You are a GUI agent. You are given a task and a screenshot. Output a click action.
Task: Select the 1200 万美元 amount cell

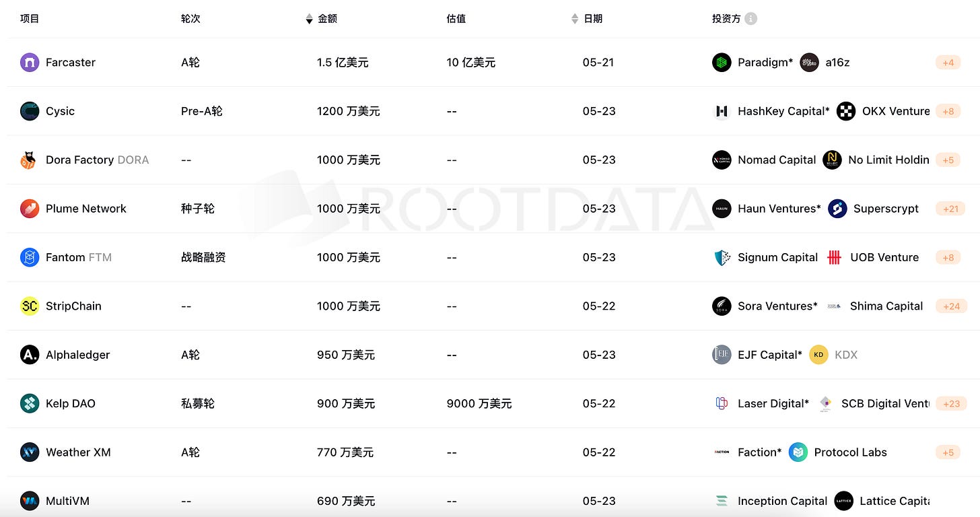(349, 111)
